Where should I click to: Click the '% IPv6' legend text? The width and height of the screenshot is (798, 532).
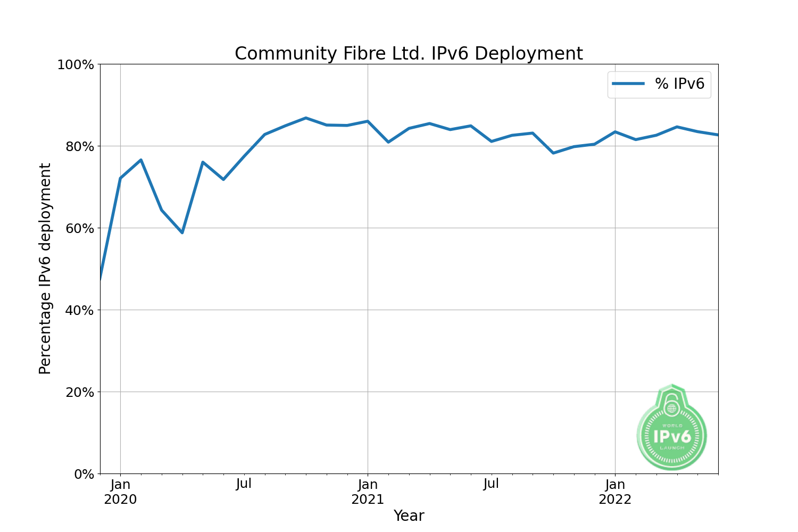pyautogui.click(x=679, y=84)
